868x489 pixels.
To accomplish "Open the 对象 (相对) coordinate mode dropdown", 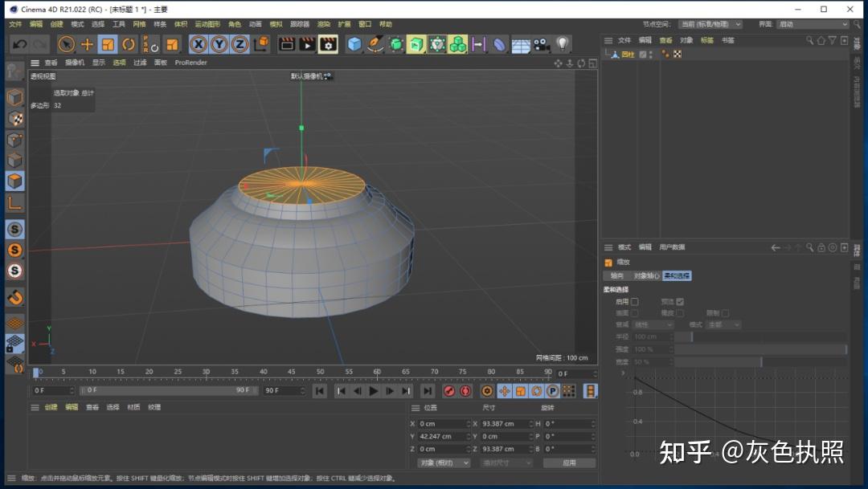I will pos(443,463).
